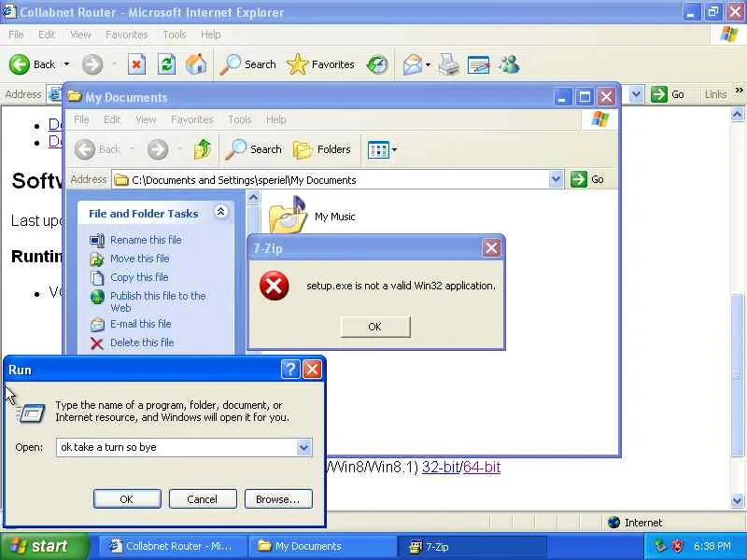Switch to My Documents taskbar button
Image resolution: width=747 pixels, height=560 pixels.
coord(322,546)
